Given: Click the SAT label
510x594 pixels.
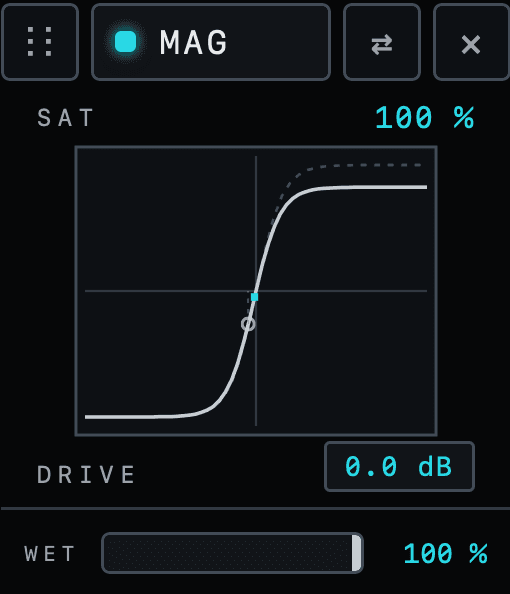Looking at the screenshot, I should pos(65,118).
